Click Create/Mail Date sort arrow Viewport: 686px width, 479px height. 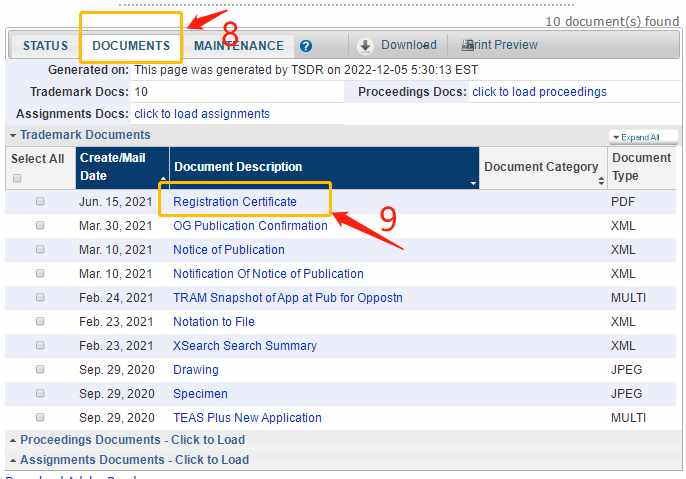tap(163, 179)
